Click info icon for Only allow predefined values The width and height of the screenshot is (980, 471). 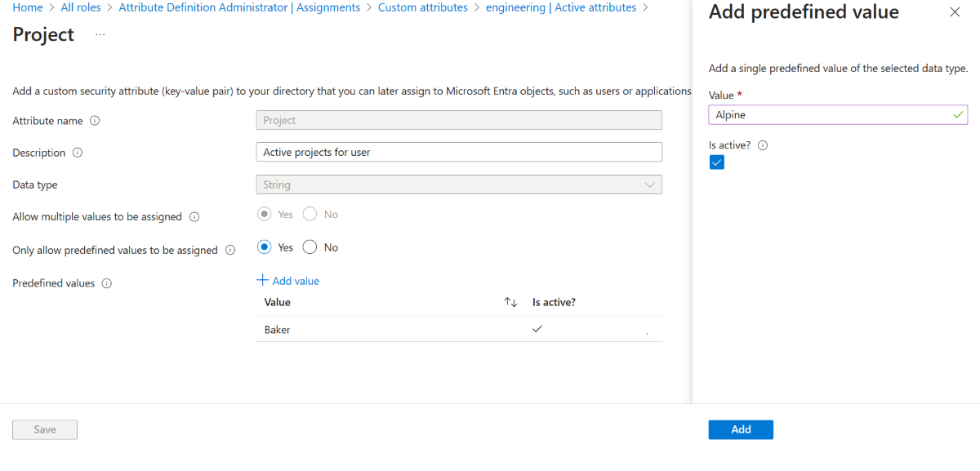230,251
